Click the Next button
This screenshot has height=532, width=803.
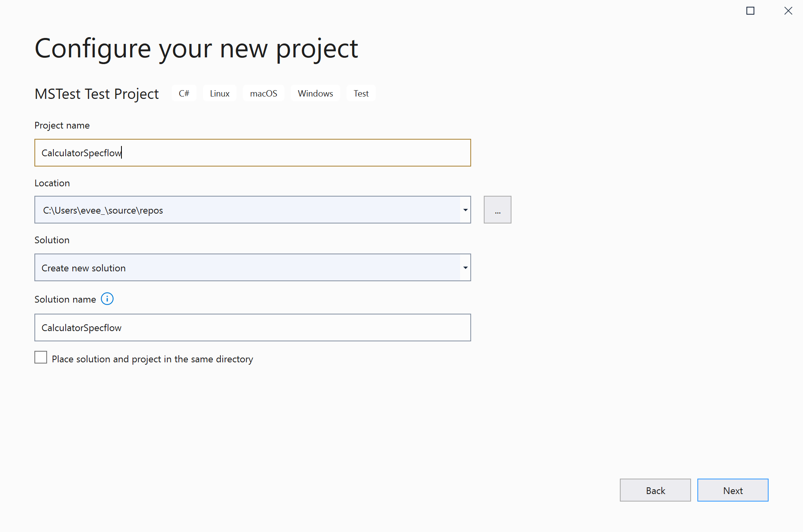click(733, 490)
